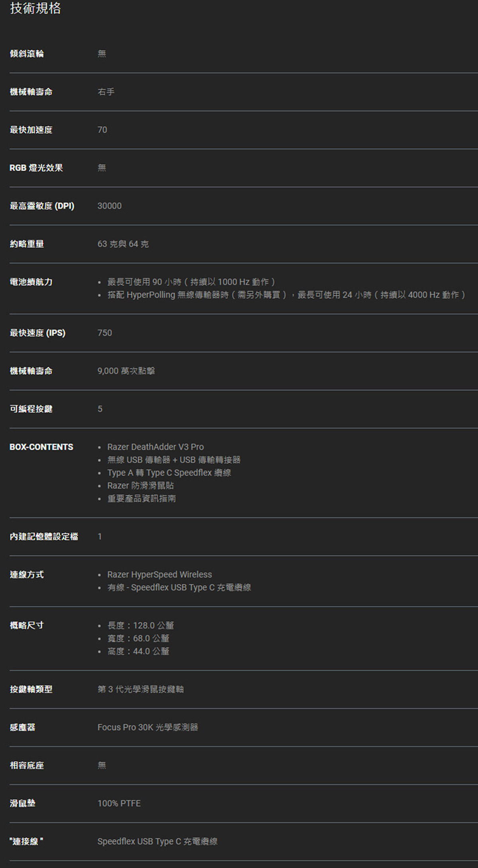Select the "100% PTFE" value
Image resolution: width=478 pixels, height=868 pixels.
coord(119,803)
